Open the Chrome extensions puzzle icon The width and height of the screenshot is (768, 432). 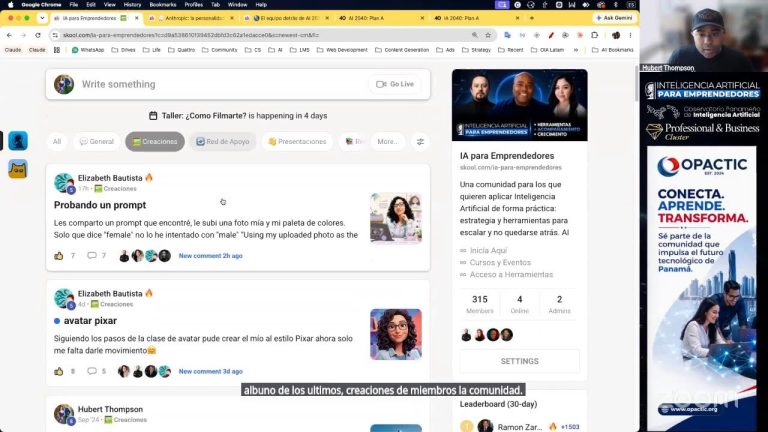[594, 35]
